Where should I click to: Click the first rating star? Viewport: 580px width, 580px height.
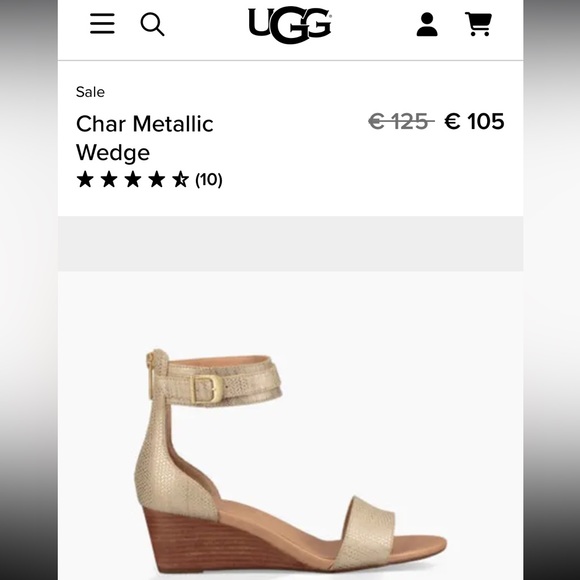pyautogui.click(x=85, y=179)
